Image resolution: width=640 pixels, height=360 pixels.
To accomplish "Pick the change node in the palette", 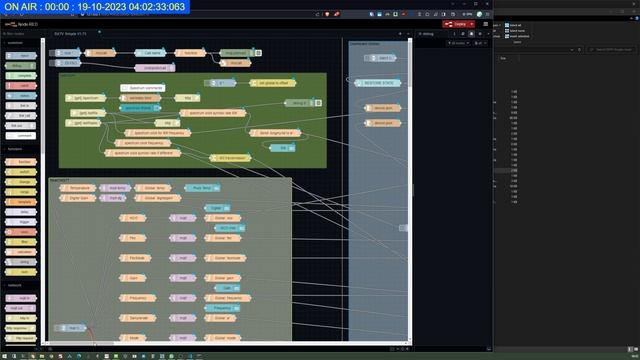I will click(21, 182).
